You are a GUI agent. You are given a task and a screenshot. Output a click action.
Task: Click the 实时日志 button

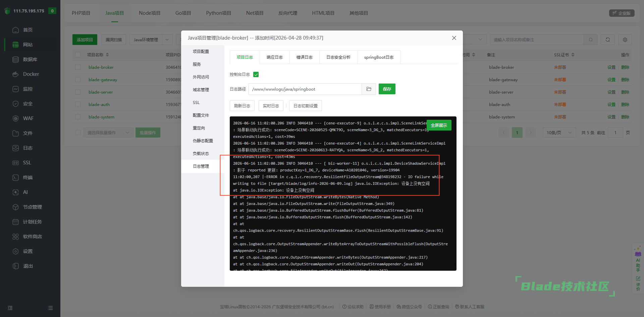(x=271, y=106)
